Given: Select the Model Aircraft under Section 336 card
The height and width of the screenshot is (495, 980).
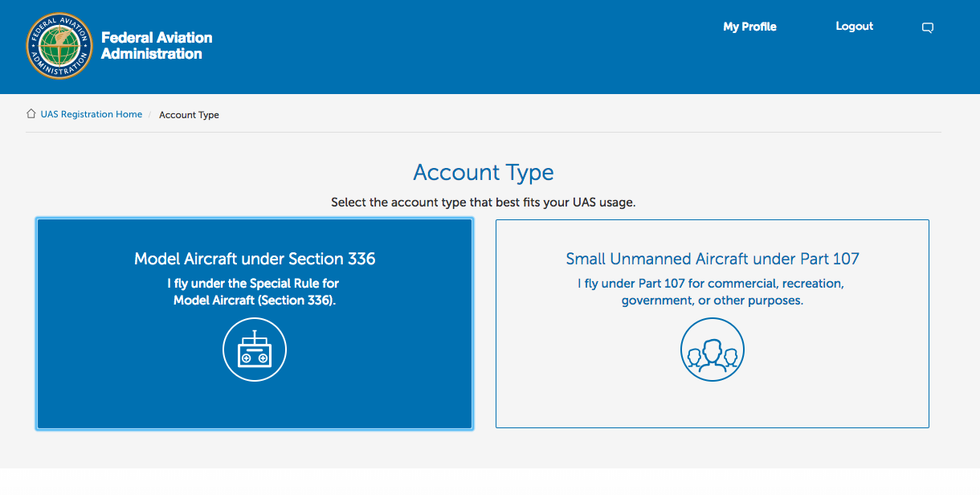Looking at the screenshot, I should (x=254, y=400).
